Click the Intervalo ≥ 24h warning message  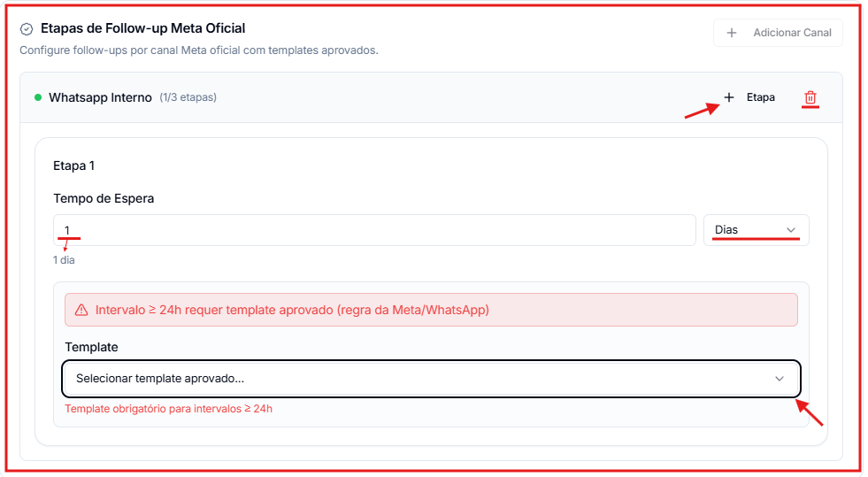click(x=292, y=310)
